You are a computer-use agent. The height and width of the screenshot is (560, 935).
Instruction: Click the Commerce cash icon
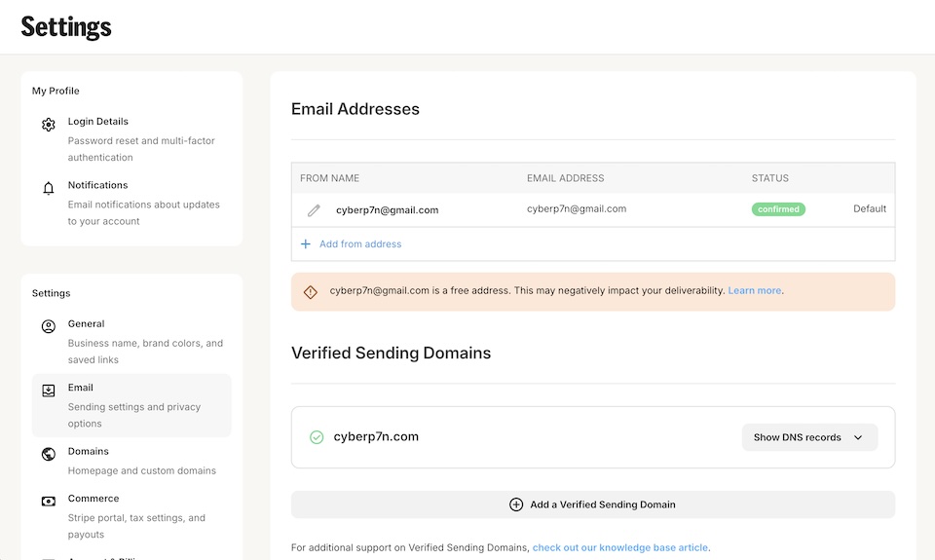pos(49,502)
